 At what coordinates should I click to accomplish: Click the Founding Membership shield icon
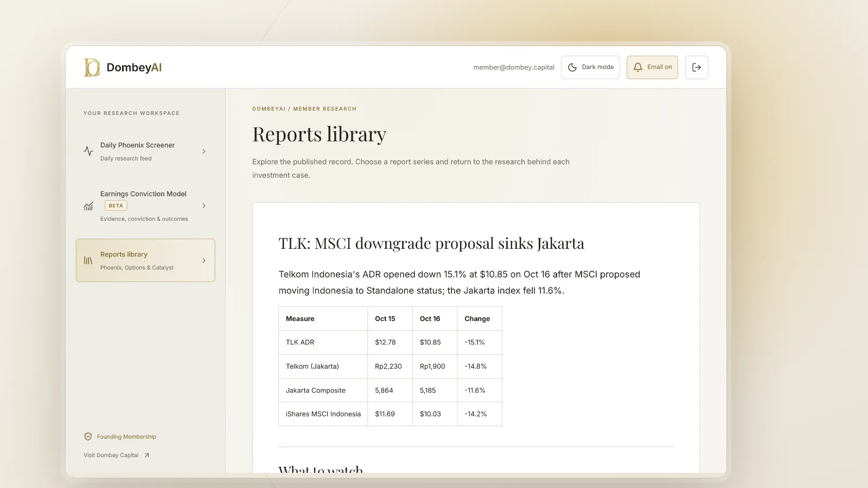pos(88,436)
